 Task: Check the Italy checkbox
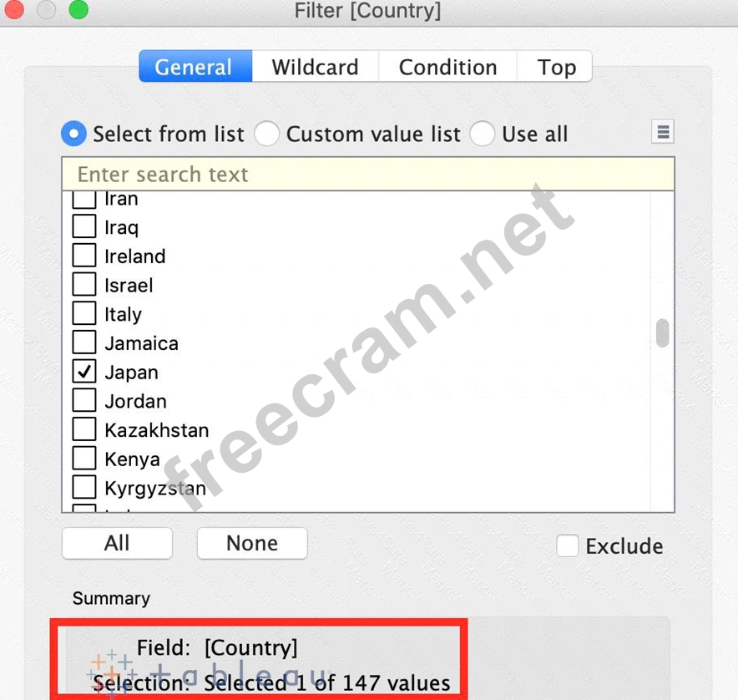click(x=84, y=314)
